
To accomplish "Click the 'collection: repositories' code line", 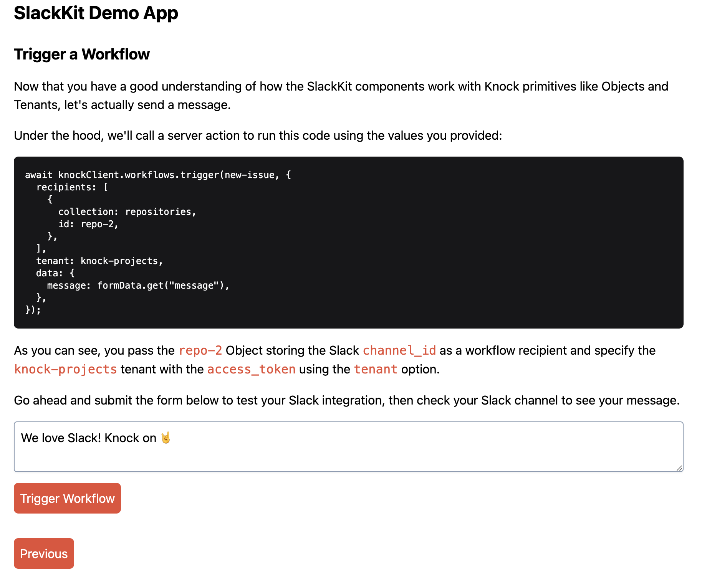I will 127,211.
